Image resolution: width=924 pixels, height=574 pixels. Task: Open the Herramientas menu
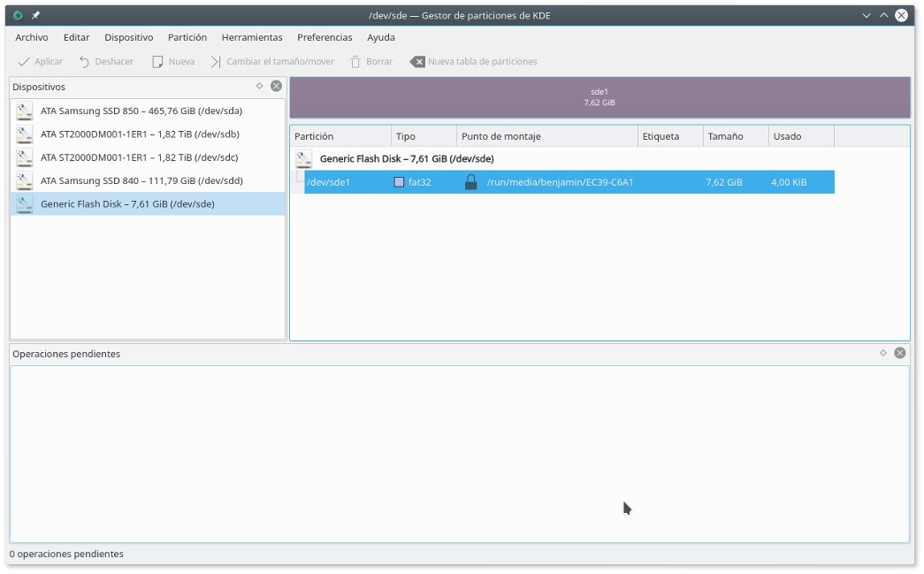[252, 37]
